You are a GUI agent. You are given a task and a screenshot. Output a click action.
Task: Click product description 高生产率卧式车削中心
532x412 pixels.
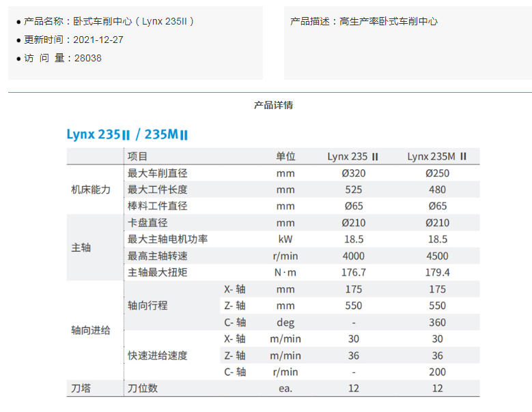pyautogui.click(x=389, y=21)
